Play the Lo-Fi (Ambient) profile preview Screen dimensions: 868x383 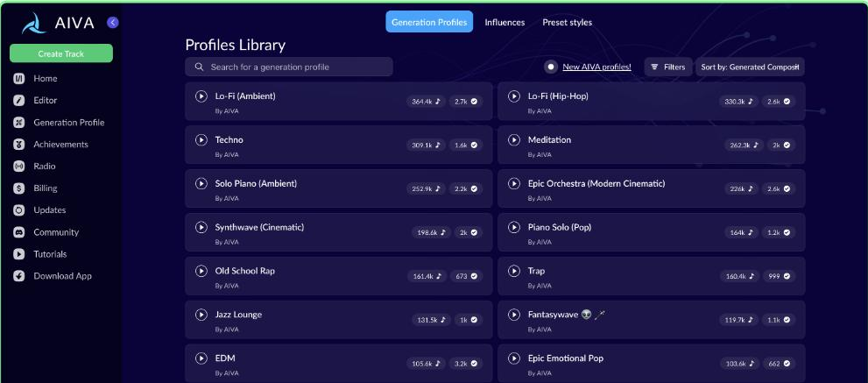click(x=201, y=96)
